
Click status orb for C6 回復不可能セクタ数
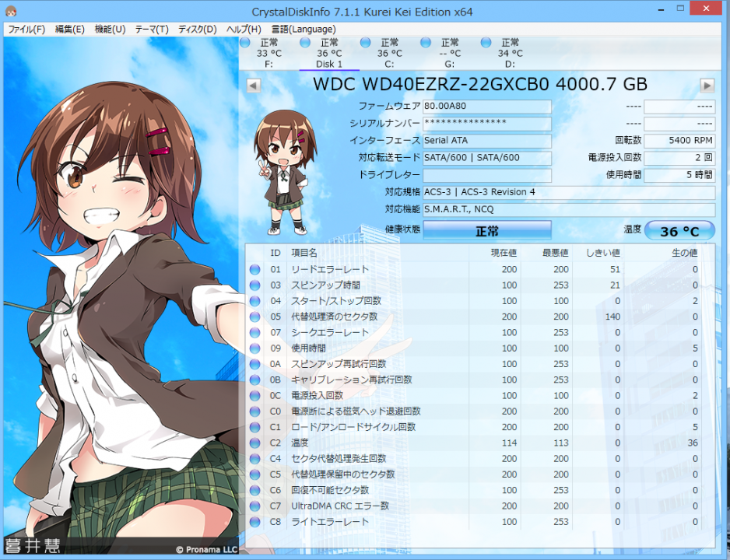[254, 491]
